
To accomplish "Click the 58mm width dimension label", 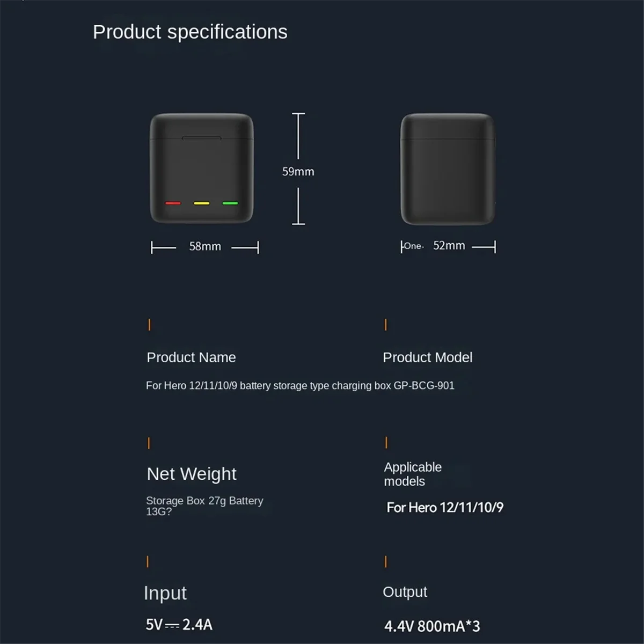I will coord(205,246).
